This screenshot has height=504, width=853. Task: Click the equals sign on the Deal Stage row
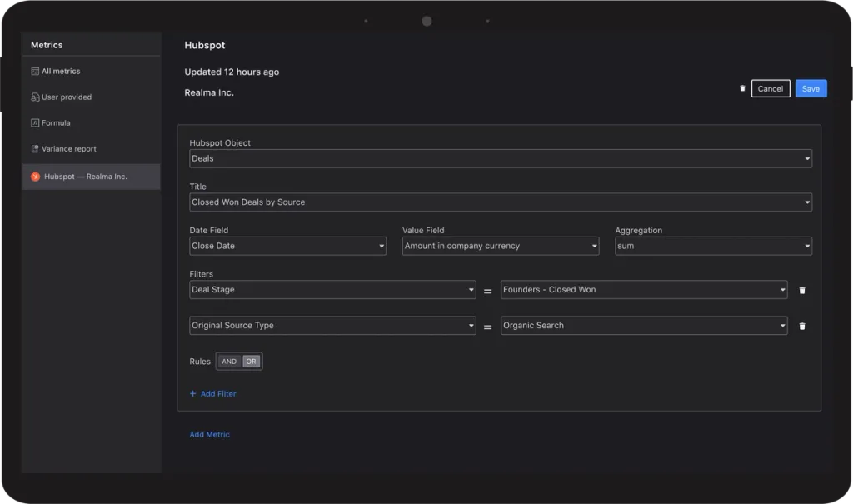click(x=488, y=292)
